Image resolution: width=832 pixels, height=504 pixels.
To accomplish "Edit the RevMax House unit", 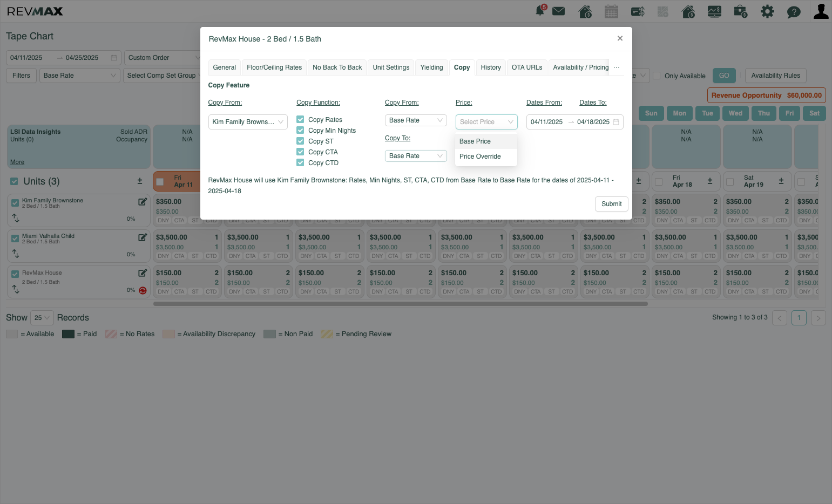I will tap(143, 273).
